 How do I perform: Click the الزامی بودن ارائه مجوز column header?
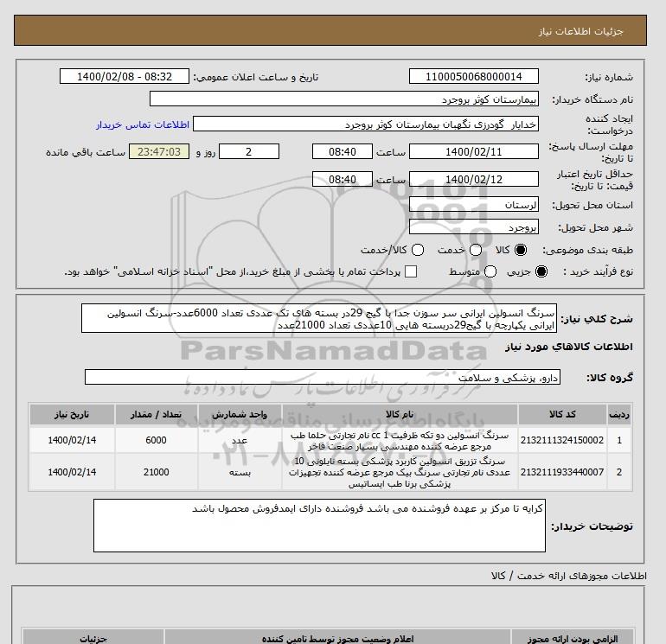[x=572, y=638]
